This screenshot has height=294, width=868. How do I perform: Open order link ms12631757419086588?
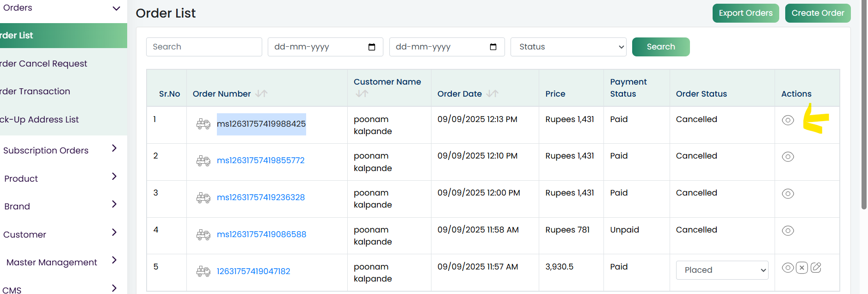coord(261,234)
